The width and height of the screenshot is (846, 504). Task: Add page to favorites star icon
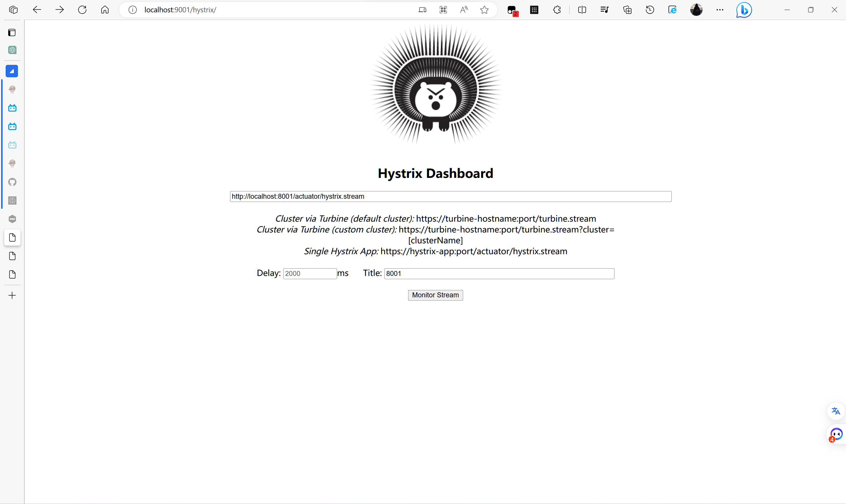[x=484, y=10]
